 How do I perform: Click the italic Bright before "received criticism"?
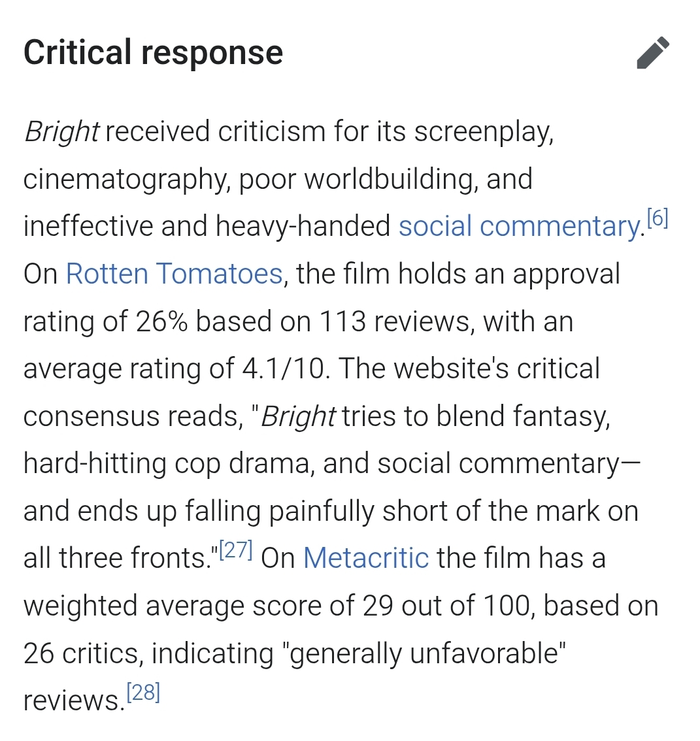tap(61, 132)
